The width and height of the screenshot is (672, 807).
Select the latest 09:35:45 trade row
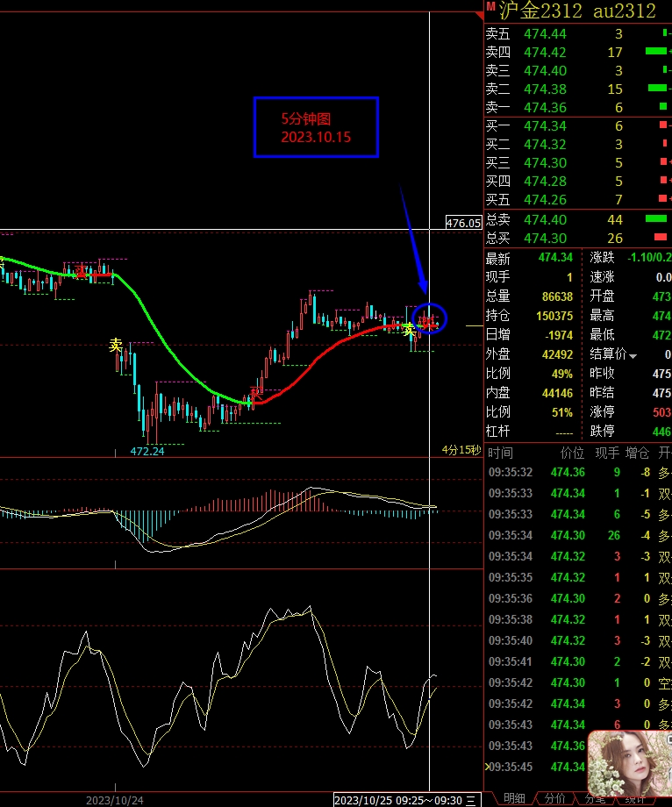(537, 767)
